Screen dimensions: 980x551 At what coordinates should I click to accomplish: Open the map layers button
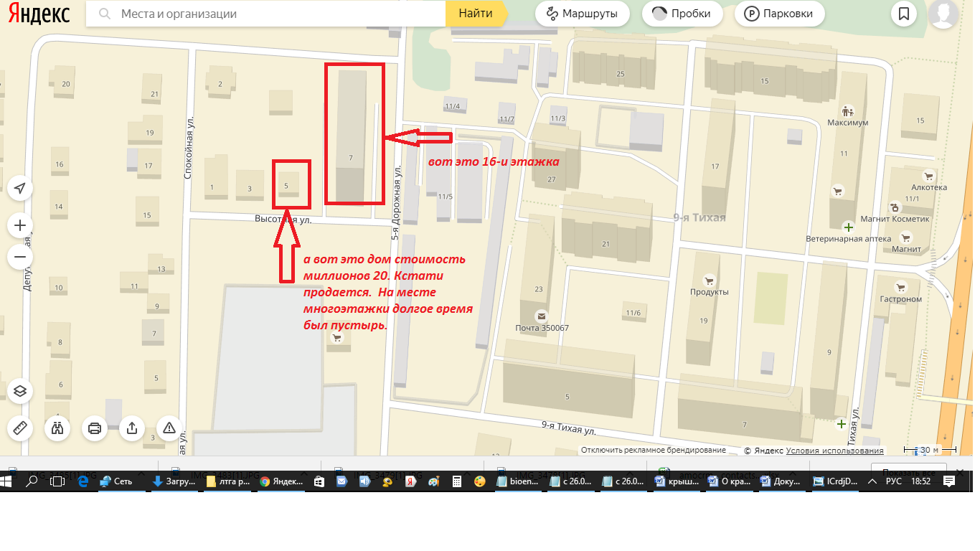[20, 391]
